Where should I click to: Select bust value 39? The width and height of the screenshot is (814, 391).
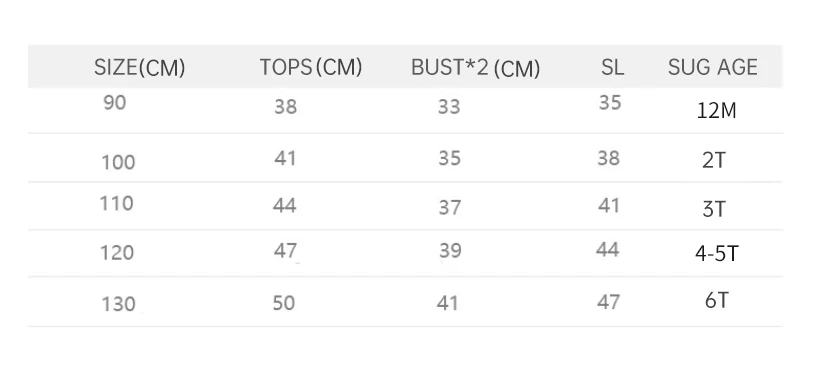coord(451,251)
